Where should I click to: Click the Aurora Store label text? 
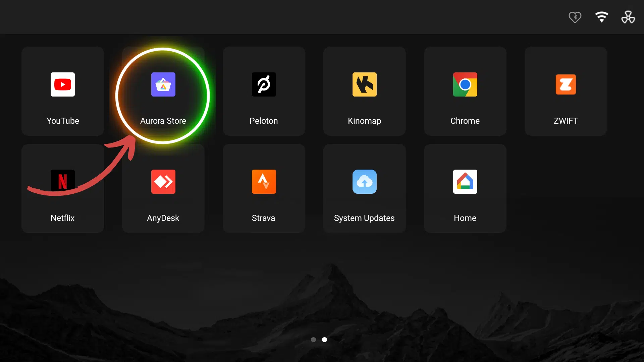point(163,121)
